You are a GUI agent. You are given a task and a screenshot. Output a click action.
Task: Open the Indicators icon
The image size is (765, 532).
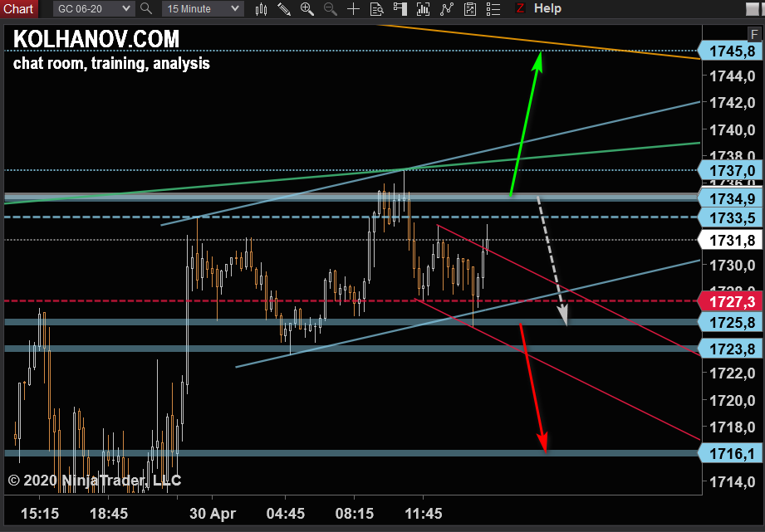(422, 9)
